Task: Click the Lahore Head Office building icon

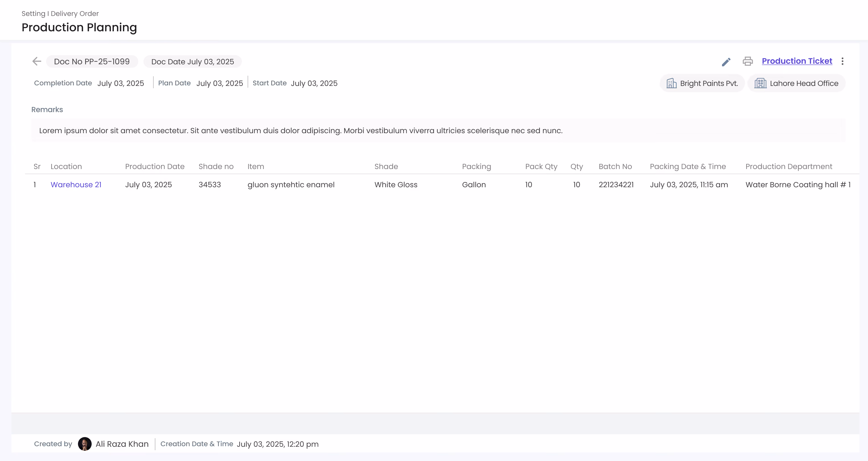Action: point(760,83)
